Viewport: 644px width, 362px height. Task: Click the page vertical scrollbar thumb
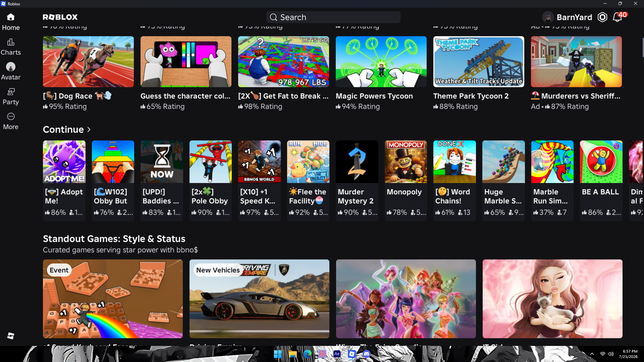[x=643, y=48]
